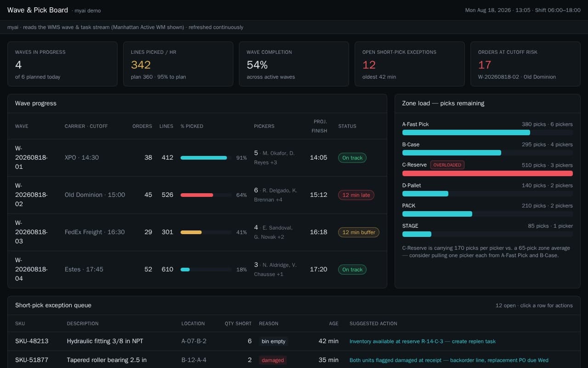The image size is (588, 368).
Task: Select wave row W-20260818-03
Action: click(197, 232)
